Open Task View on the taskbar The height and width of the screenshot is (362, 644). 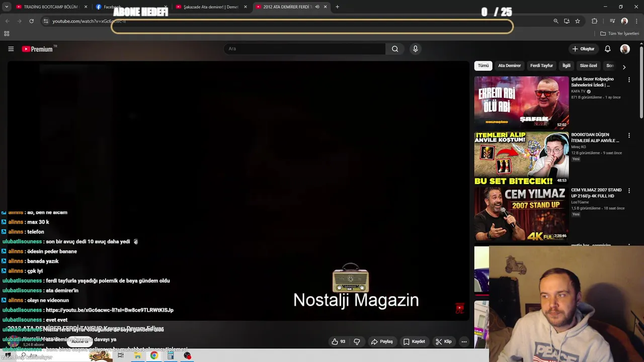click(121, 355)
